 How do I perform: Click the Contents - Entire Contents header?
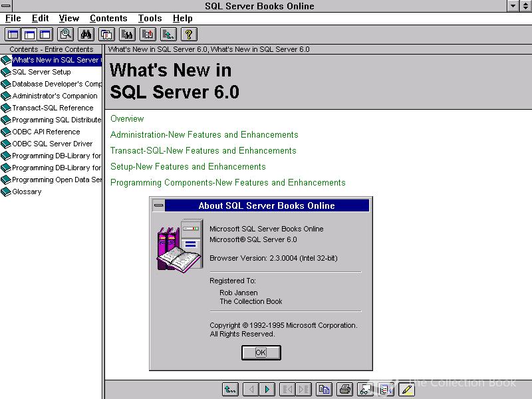[51, 49]
